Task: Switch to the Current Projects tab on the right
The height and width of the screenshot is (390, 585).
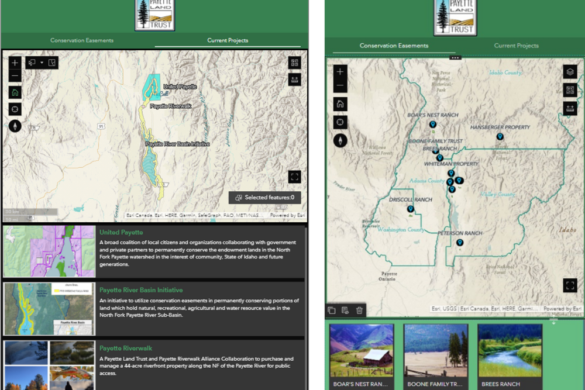Action: tap(516, 46)
